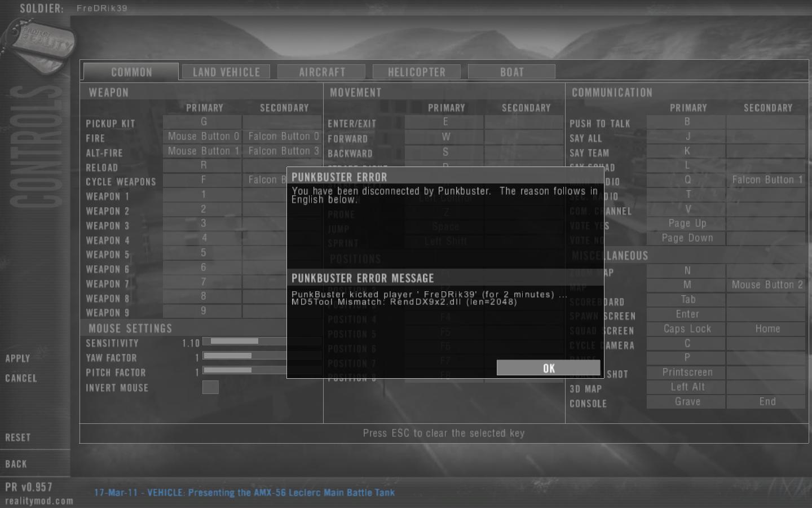This screenshot has width=812, height=508.
Task: Select Com. Channel primary key V
Action: (686, 209)
